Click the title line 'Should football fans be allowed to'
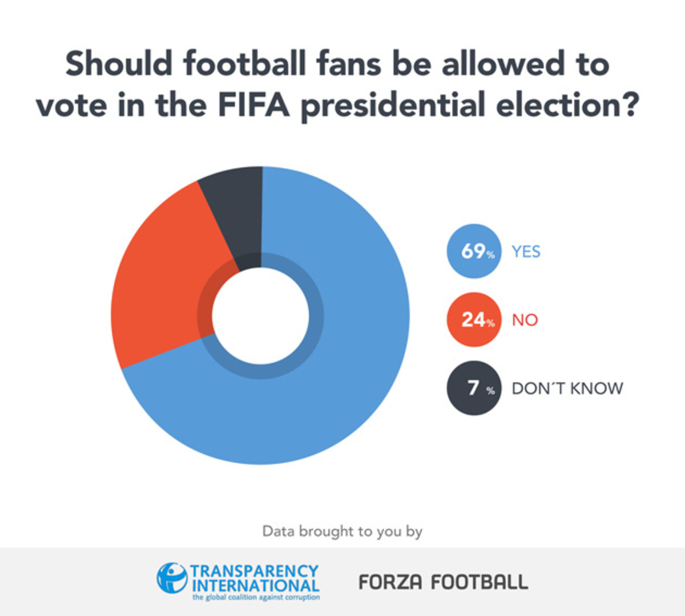Viewport: 685px width, 616px height. click(337, 63)
